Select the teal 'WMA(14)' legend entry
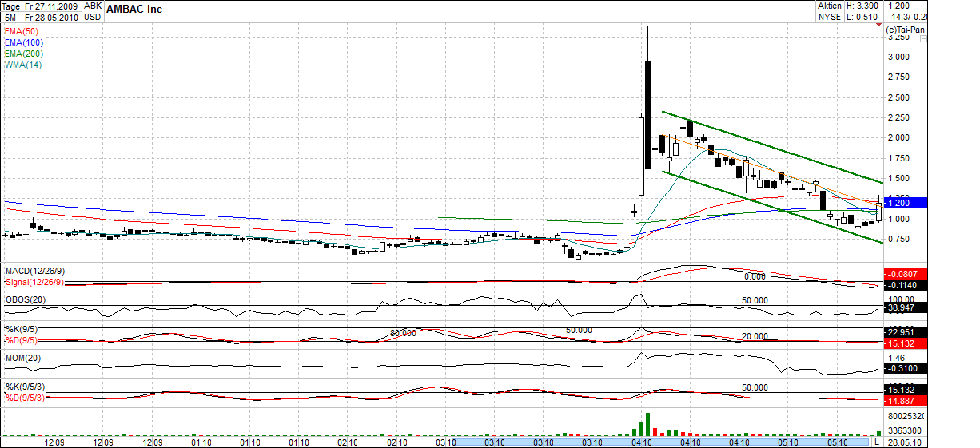This screenshot has width=980, height=448. coord(22,64)
